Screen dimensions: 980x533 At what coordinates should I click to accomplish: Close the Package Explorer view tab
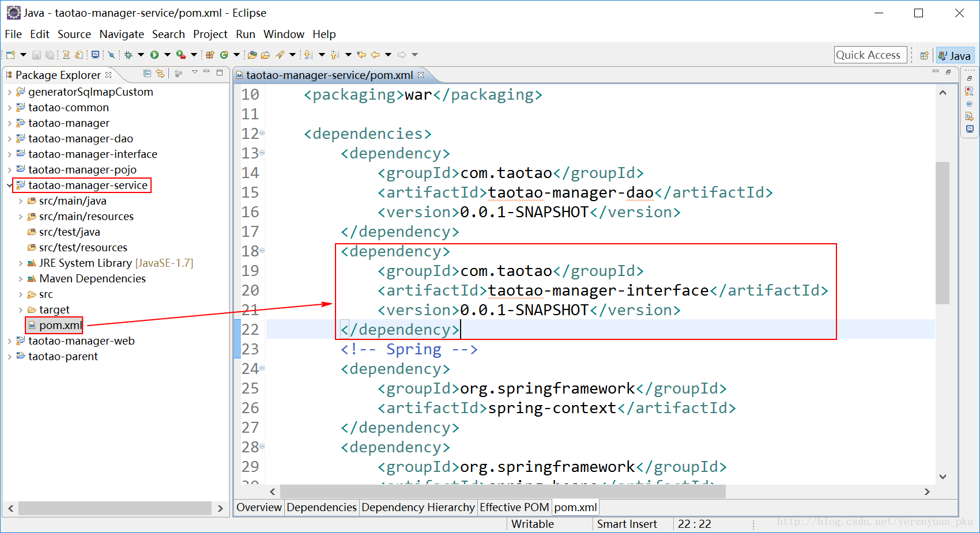tap(108, 75)
